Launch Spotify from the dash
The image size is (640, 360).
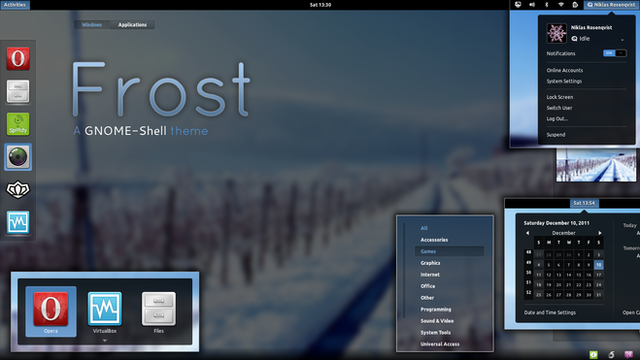(x=18, y=124)
